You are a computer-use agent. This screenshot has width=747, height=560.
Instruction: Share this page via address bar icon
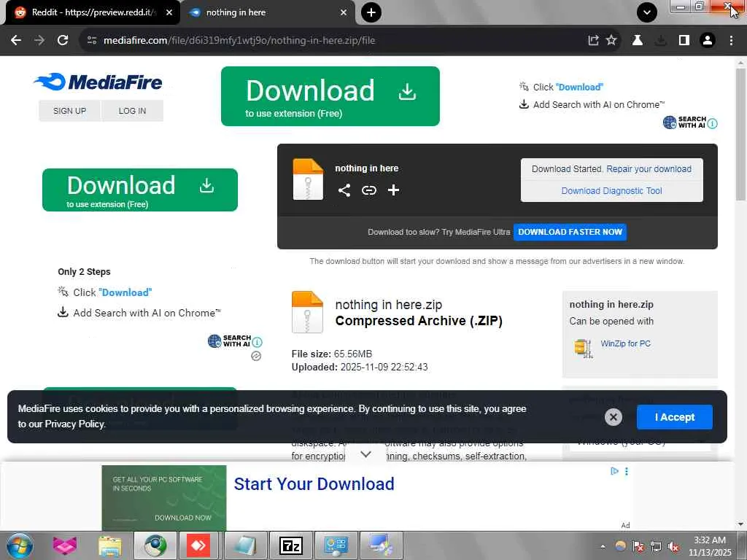[593, 41]
